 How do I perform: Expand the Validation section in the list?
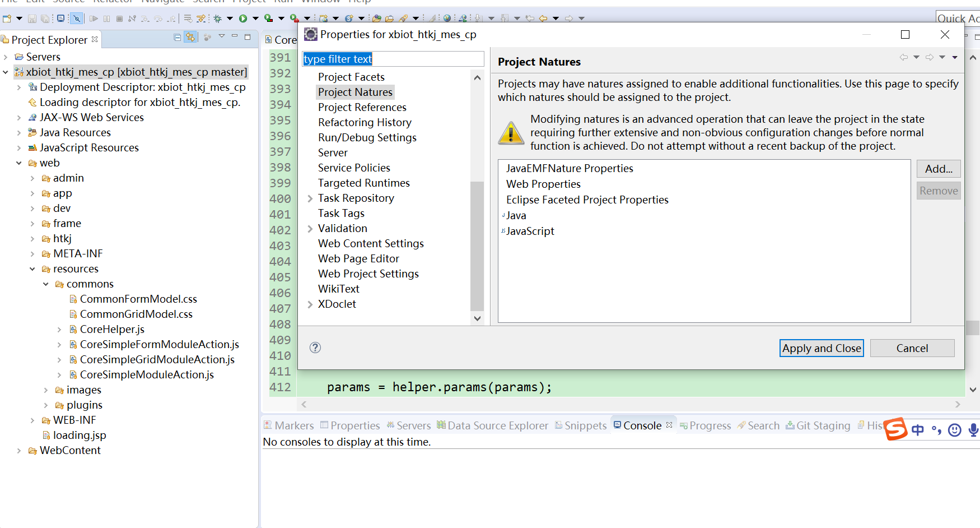pos(311,228)
